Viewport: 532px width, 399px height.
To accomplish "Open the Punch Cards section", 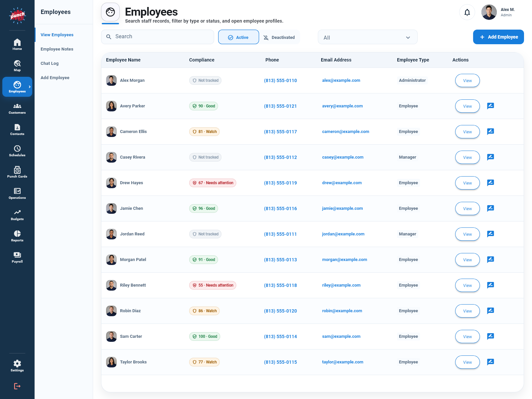I will point(17,172).
